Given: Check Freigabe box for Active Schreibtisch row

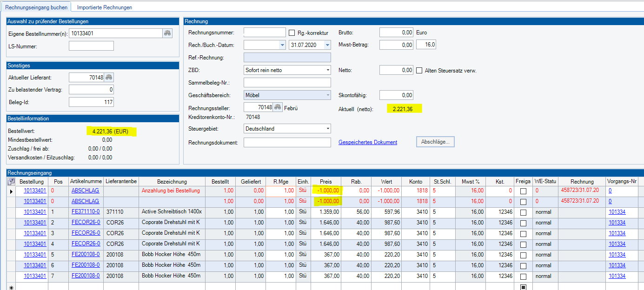Looking at the screenshot, I should [523, 212].
